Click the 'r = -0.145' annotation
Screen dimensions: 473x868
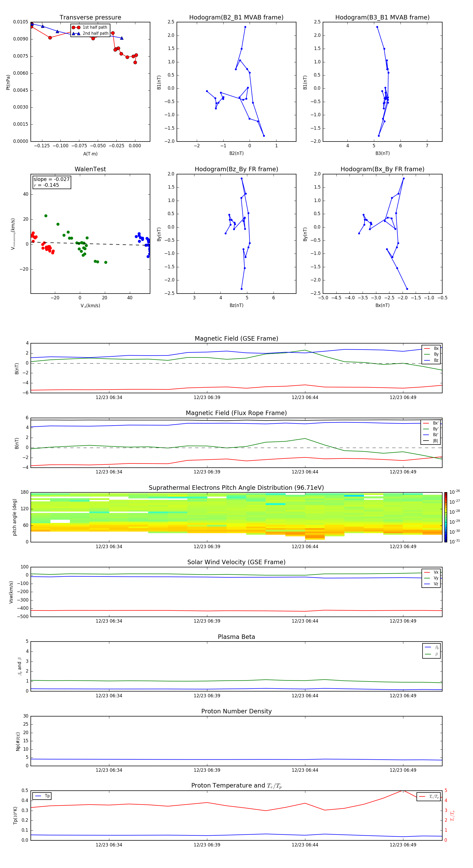click(47, 185)
